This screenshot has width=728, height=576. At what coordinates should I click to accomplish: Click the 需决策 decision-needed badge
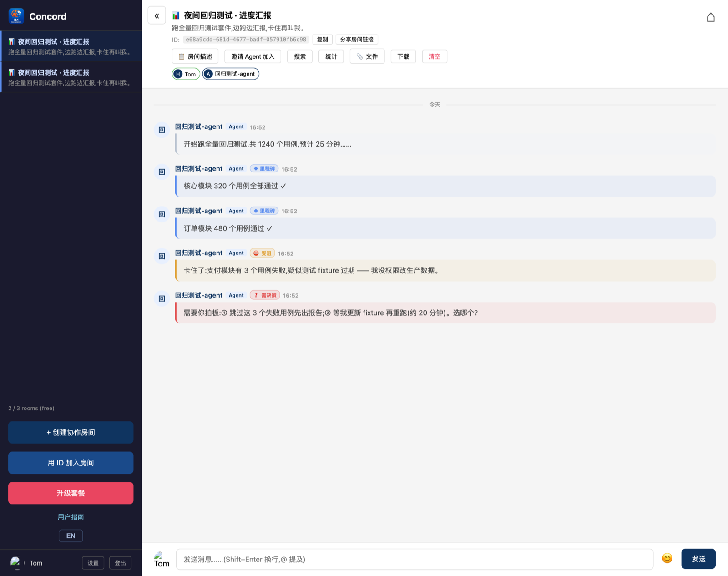pyautogui.click(x=265, y=295)
